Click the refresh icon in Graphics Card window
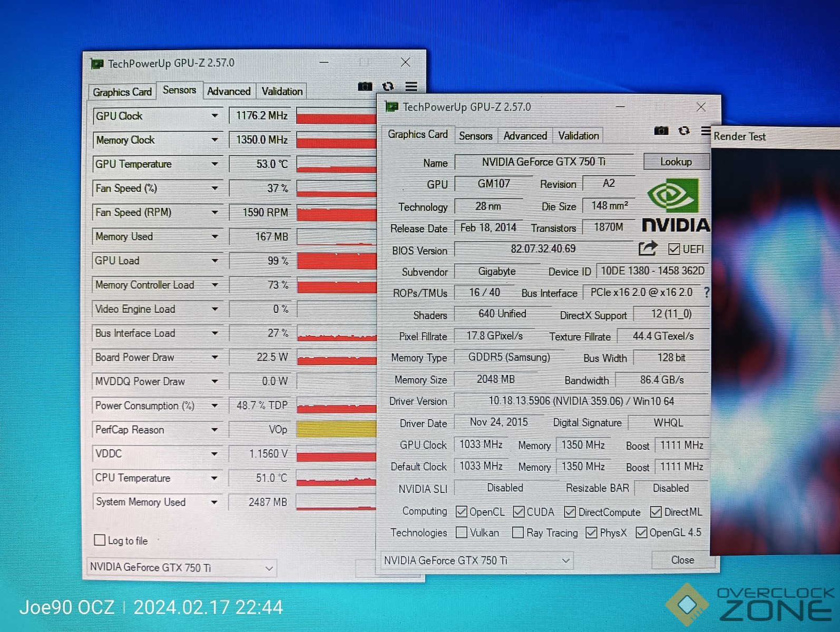Viewport: 840px width, 632px height. (684, 131)
